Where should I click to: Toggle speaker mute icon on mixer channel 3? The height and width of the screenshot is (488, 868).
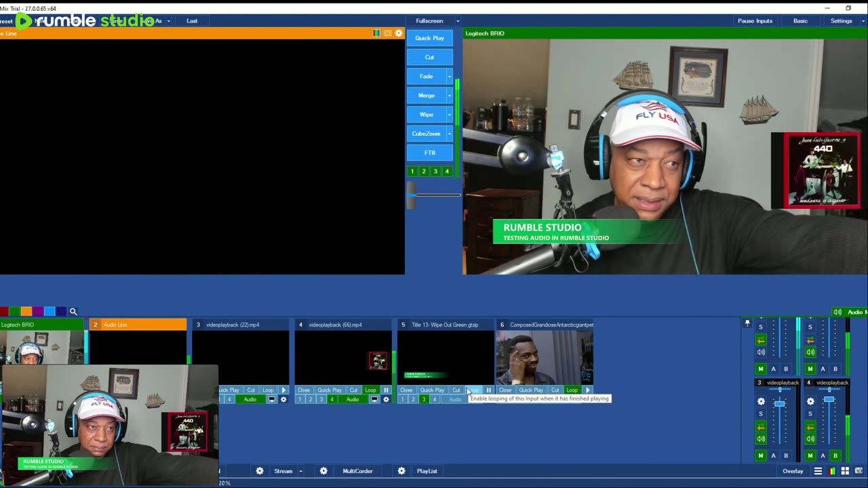(x=761, y=439)
